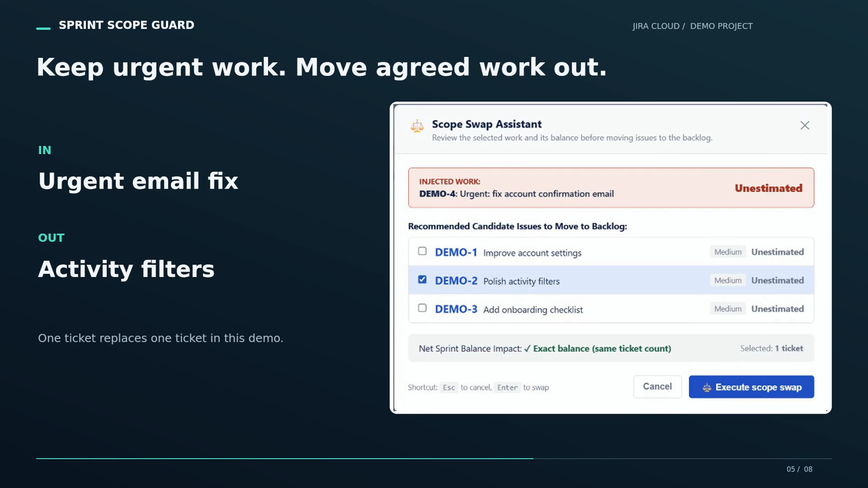Click the 'Add onboarding checklist' issue title
The image size is (868, 488).
533,310
